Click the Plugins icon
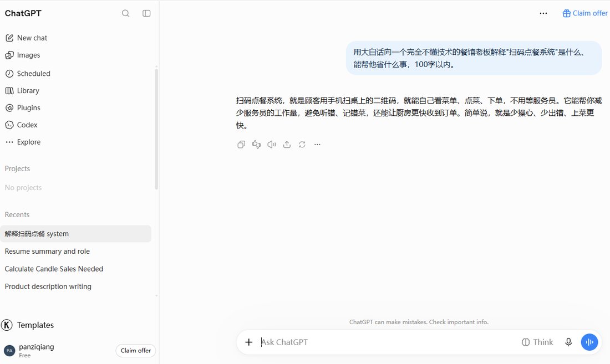 click(9, 107)
